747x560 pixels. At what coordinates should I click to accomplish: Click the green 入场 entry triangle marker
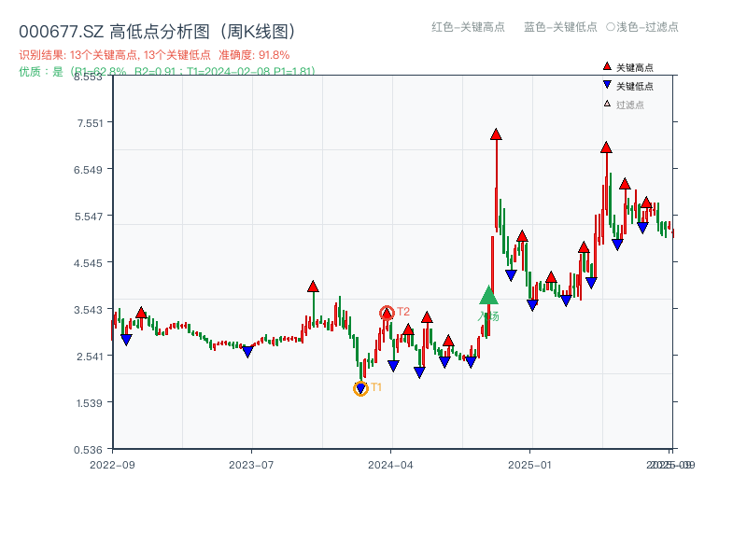[487, 297]
